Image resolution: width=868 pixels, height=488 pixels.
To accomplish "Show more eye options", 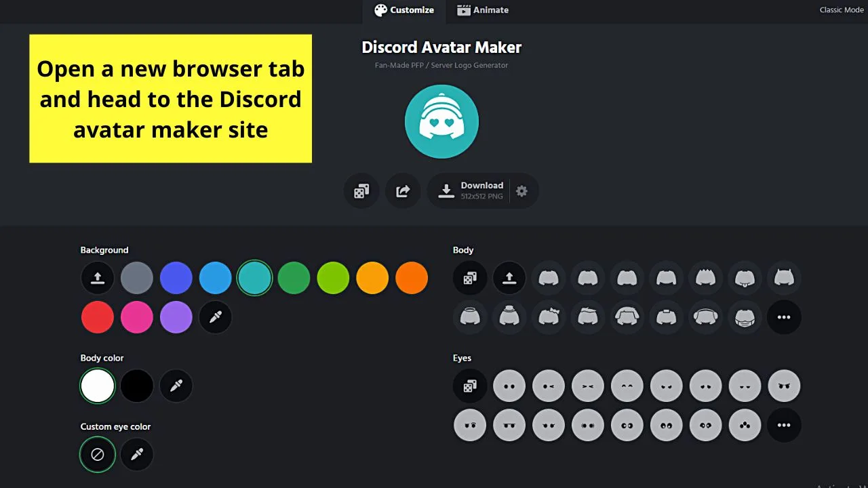I will click(x=785, y=425).
